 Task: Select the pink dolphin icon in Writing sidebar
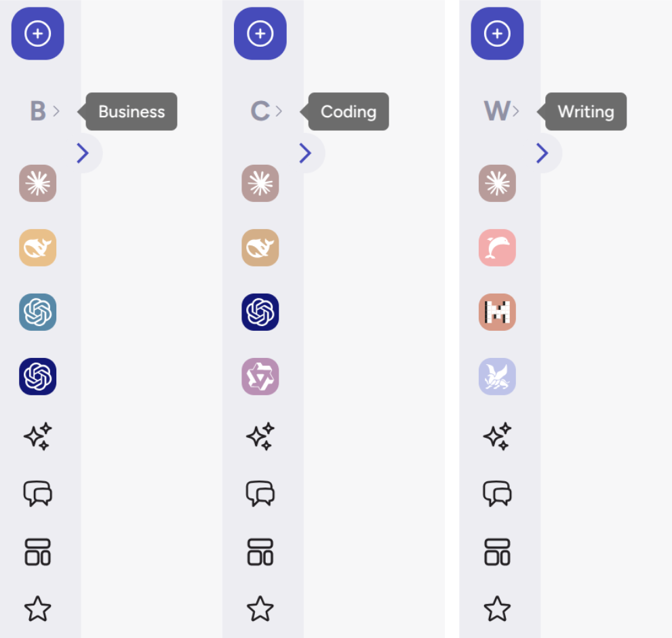(497, 247)
